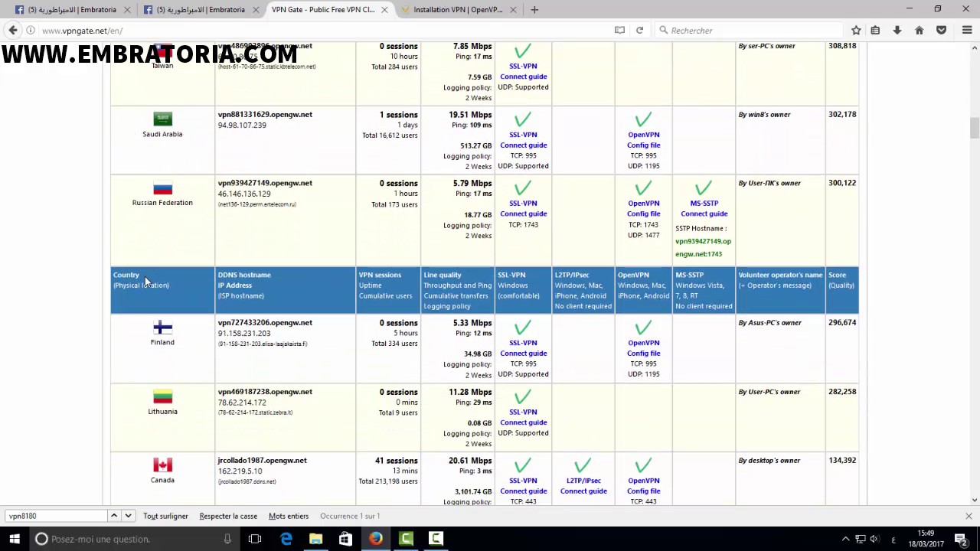Image resolution: width=980 pixels, height=551 pixels.
Task: Click the Cortana microphone icon
Action: (x=227, y=539)
